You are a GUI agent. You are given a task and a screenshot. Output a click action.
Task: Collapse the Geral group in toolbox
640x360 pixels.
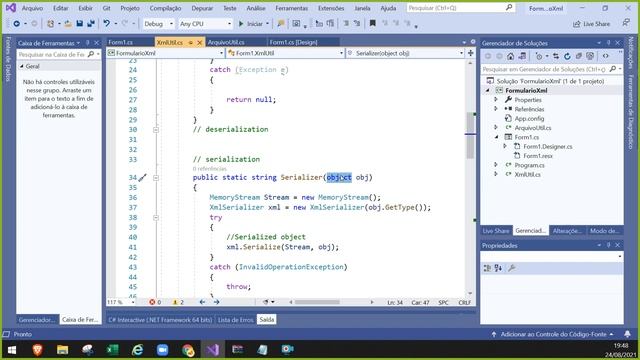point(22,66)
